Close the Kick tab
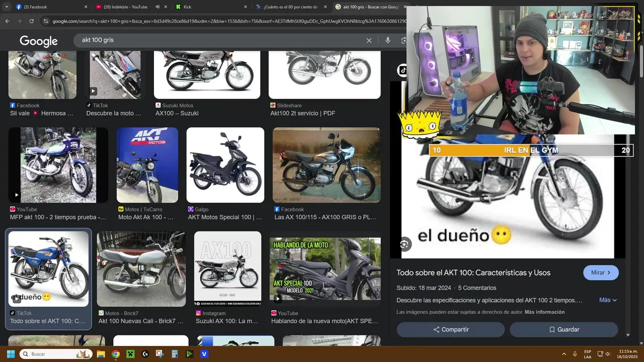This screenshot has height=362, width=644. [x=246, y=7]
